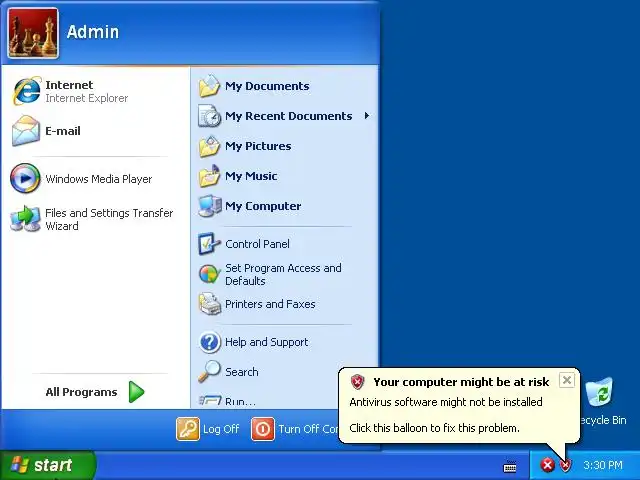Click the 'Set Program Access and Defaults' label
Screen dimensions: 640x480
point(283,274)
